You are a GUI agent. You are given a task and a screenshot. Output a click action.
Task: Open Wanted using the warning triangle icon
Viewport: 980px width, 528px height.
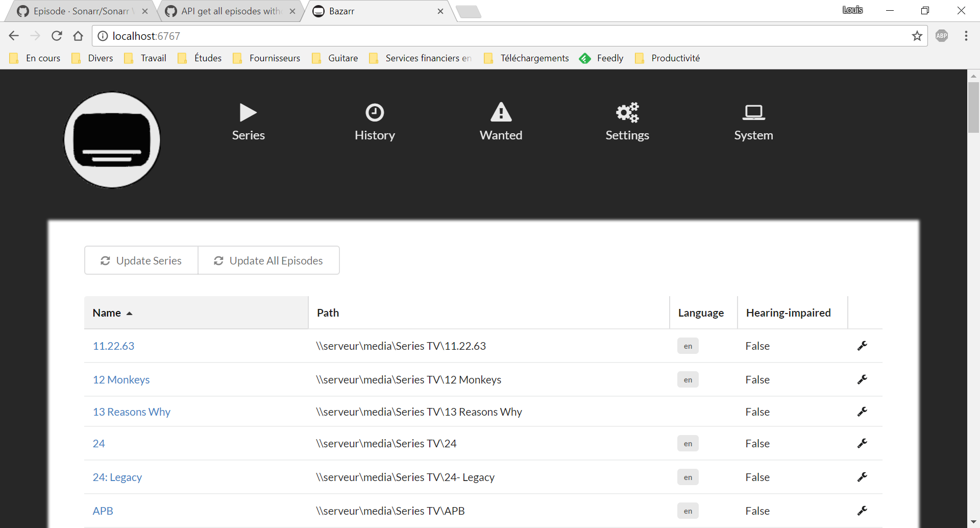coord(501,112)
